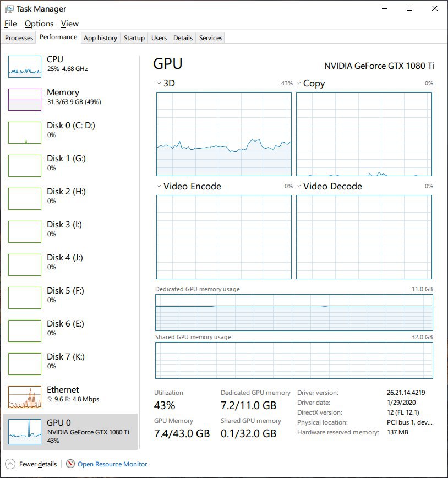This screenshot has height=478, width=448.
Task: Click the GPU 0 sidebar graph
Action: [25, 431]
